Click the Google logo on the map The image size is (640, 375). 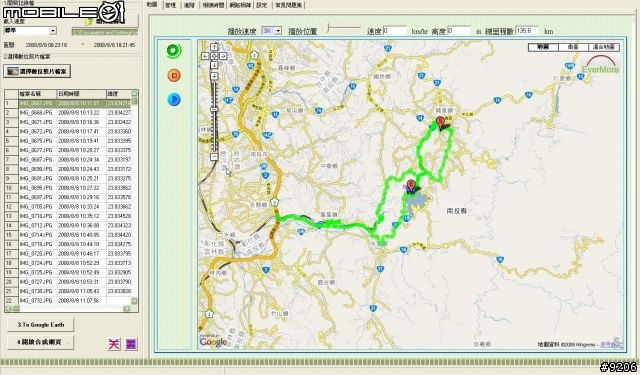[x=213, y=342]
